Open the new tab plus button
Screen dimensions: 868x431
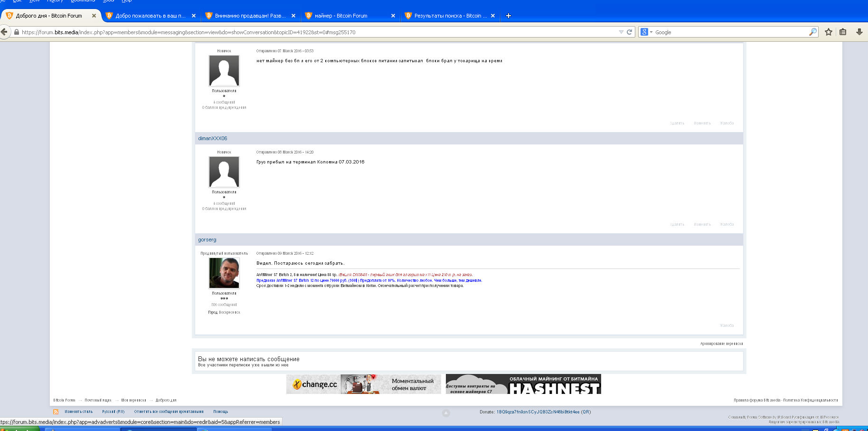pos(508,16)
